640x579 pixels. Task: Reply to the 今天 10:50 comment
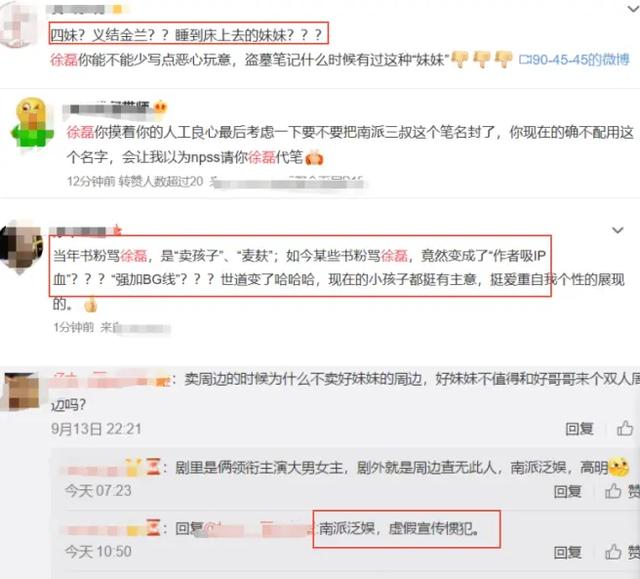coord(567,552)
